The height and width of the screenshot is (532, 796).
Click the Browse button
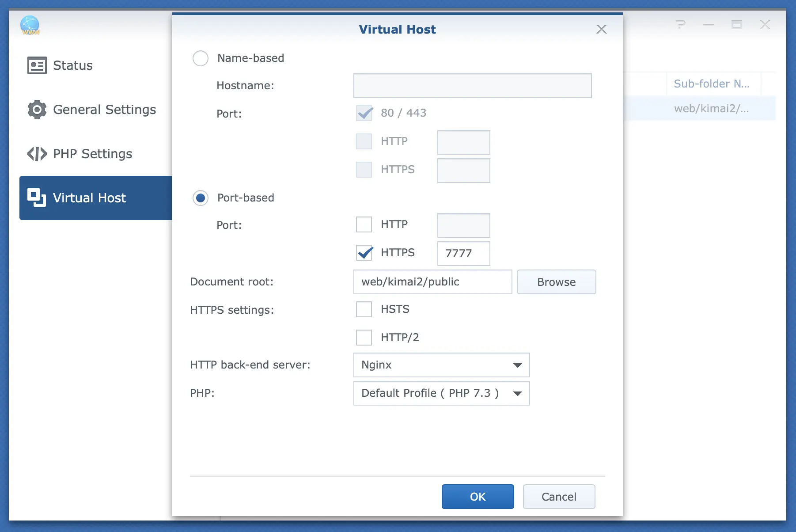pos(556,282)
